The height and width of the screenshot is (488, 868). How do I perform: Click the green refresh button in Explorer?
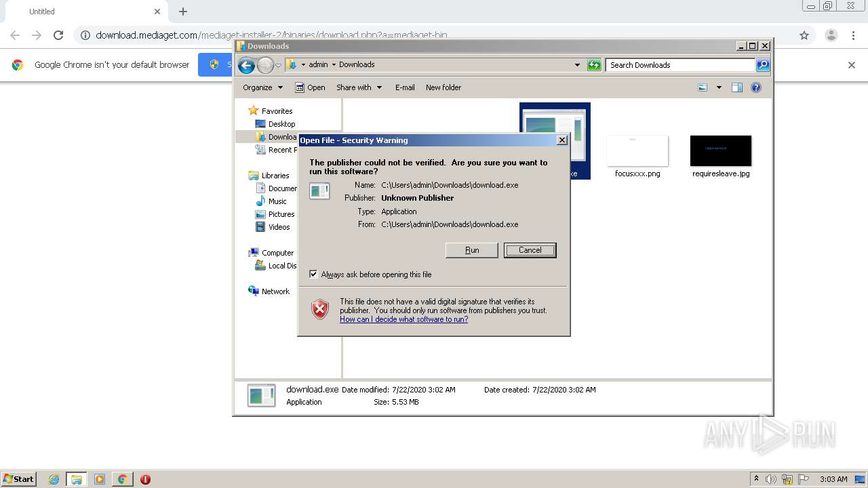[594, 65]
